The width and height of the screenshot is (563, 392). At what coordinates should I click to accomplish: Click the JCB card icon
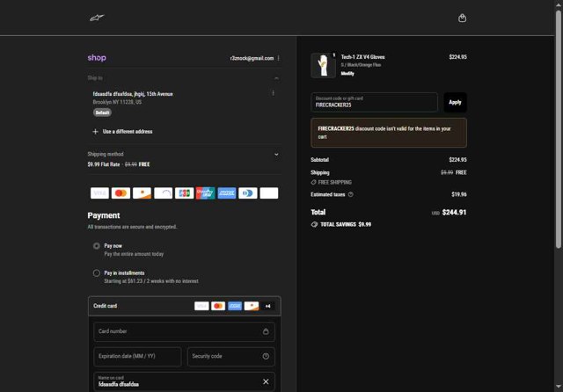(184, 193)
